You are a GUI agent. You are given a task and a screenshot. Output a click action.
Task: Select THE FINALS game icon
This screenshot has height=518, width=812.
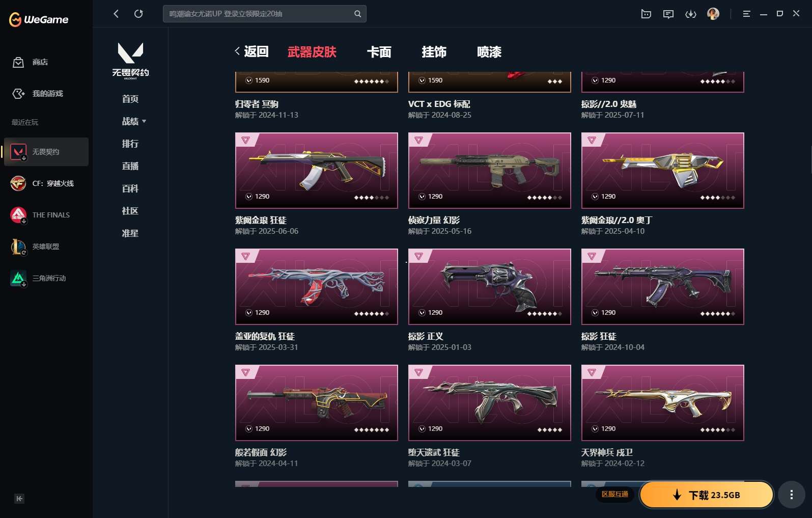point(18,215)
